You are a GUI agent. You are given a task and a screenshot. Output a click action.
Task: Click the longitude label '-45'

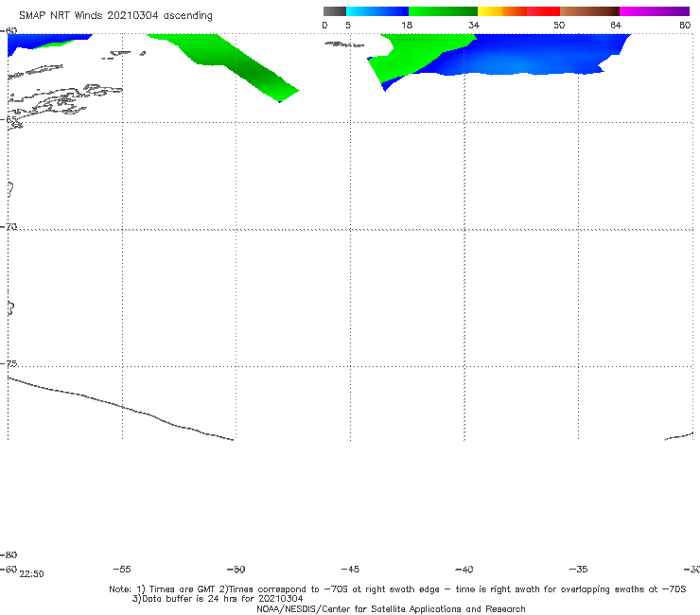(x=350, y=569)
